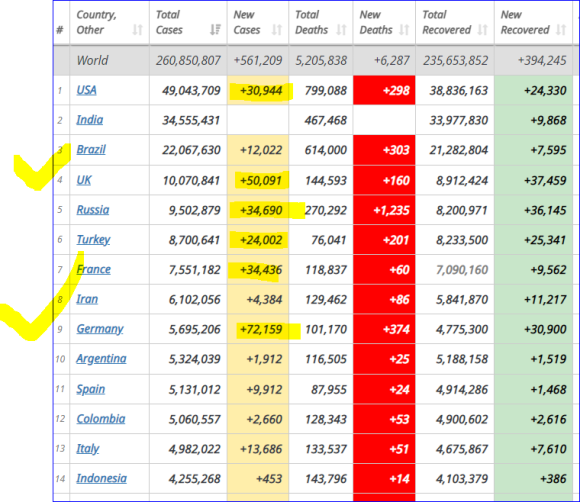This screenshot has height=502, width=580.
Task: Click France new cases +34,436
Action: pyautogui.click(x=261, y=270)
